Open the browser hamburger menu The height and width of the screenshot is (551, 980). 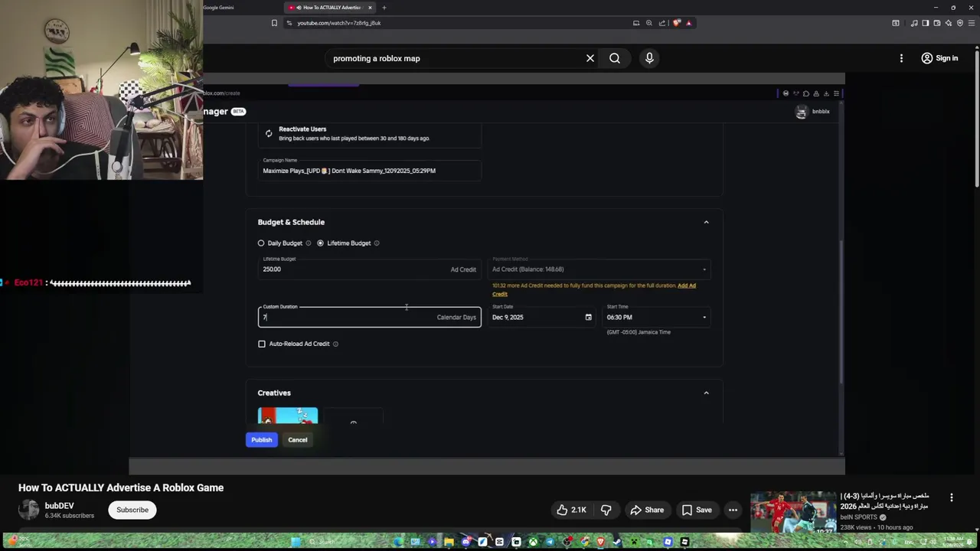[x=972, y=23]
